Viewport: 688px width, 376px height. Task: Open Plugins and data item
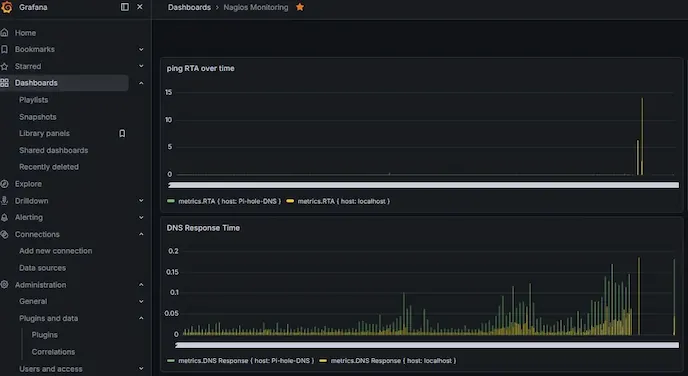coord(48,318)
